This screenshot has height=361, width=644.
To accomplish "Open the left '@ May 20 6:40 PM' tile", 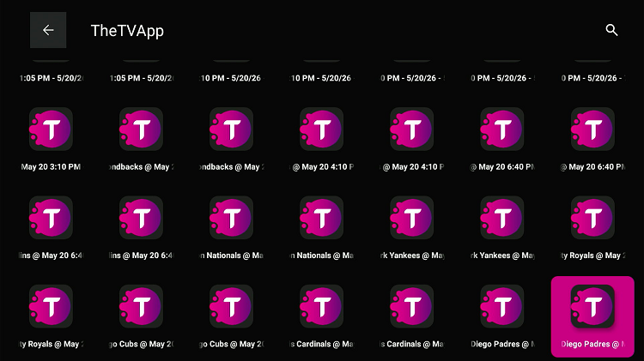I will 502,140.
